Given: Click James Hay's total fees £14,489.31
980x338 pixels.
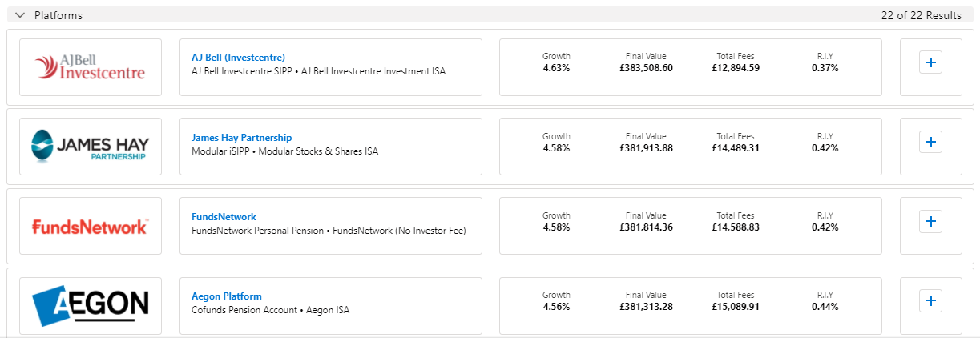Looking at the screenshot, I should pos(735,148).
